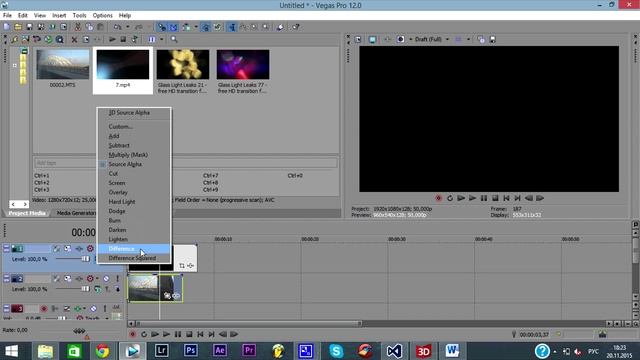
Task: Adjust track 1 Level slider handle
Action: click(85, 259)
